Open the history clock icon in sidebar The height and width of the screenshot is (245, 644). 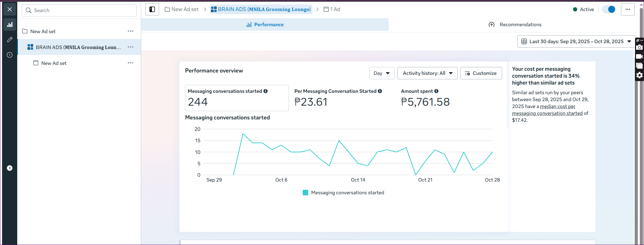tap(10, 55)
